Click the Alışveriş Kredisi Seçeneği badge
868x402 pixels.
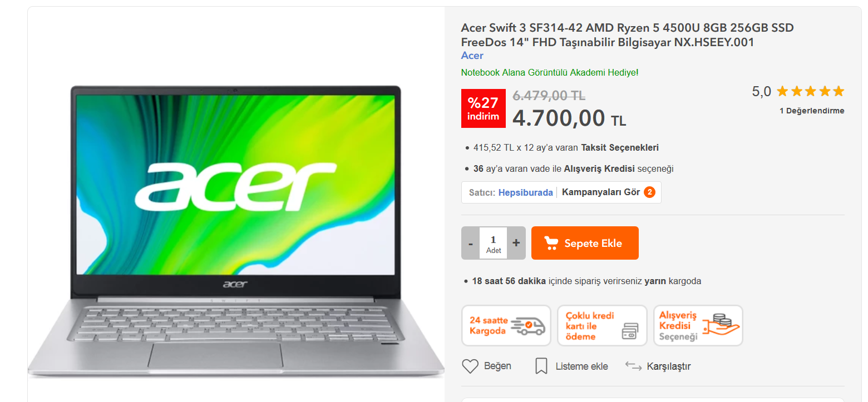pos(698,325)
